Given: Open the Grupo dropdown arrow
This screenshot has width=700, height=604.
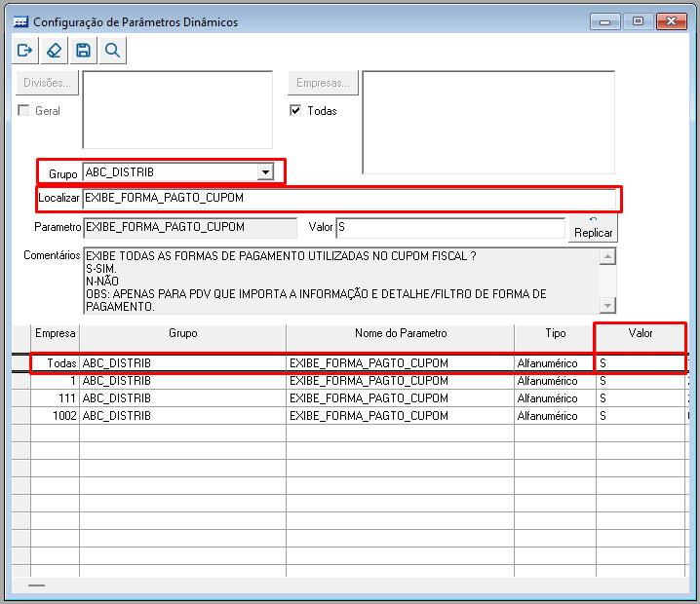Looking at the screenshot, I should (265, 172).
